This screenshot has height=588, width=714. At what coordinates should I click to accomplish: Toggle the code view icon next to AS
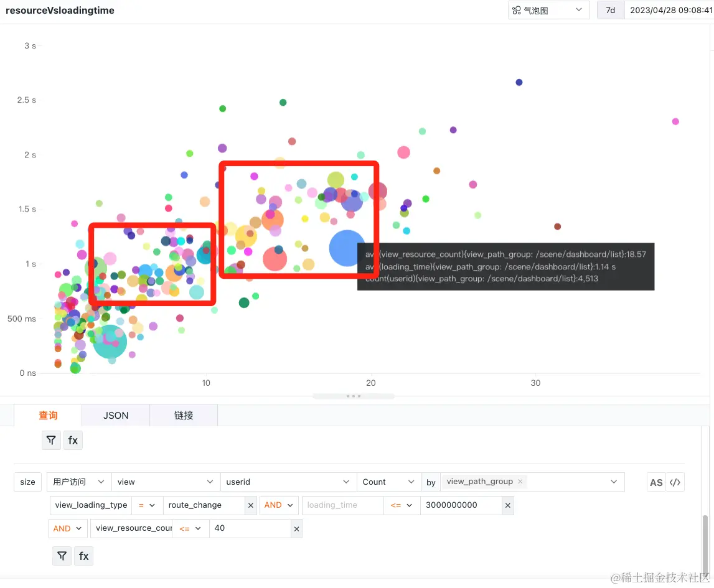tap(675, 482)
